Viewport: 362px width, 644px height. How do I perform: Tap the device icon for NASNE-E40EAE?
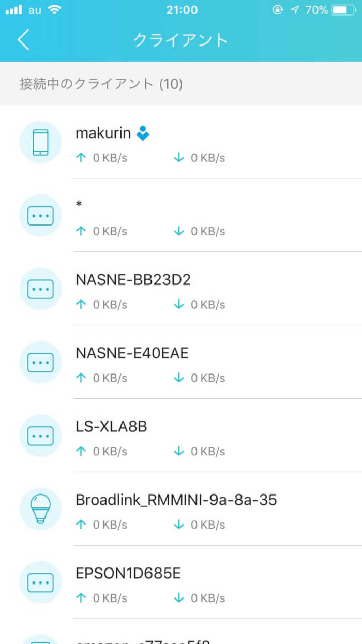pyautogui.click(x=40, y=363)
